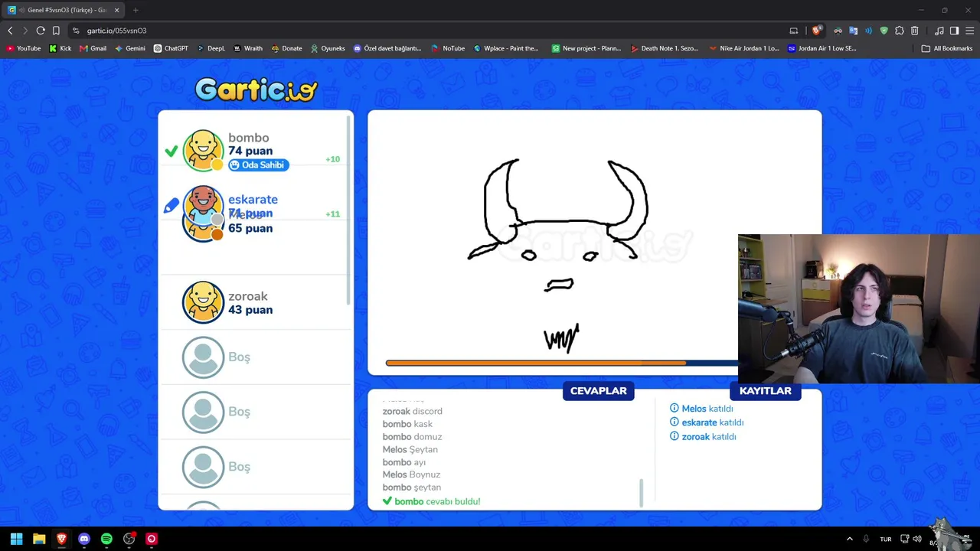Viewport: 980px width, 551px height.
Task: Open volume control in system tray
Action: [x=917, y=539]
